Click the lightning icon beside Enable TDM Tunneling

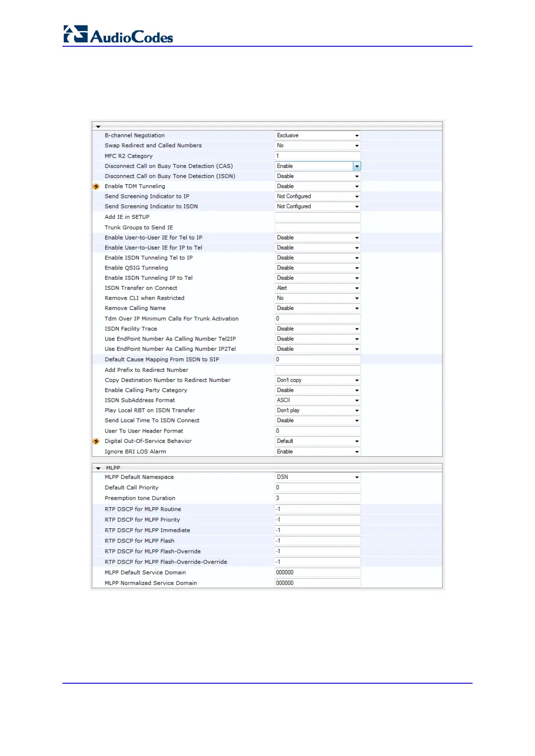click(x=96, y=186)
